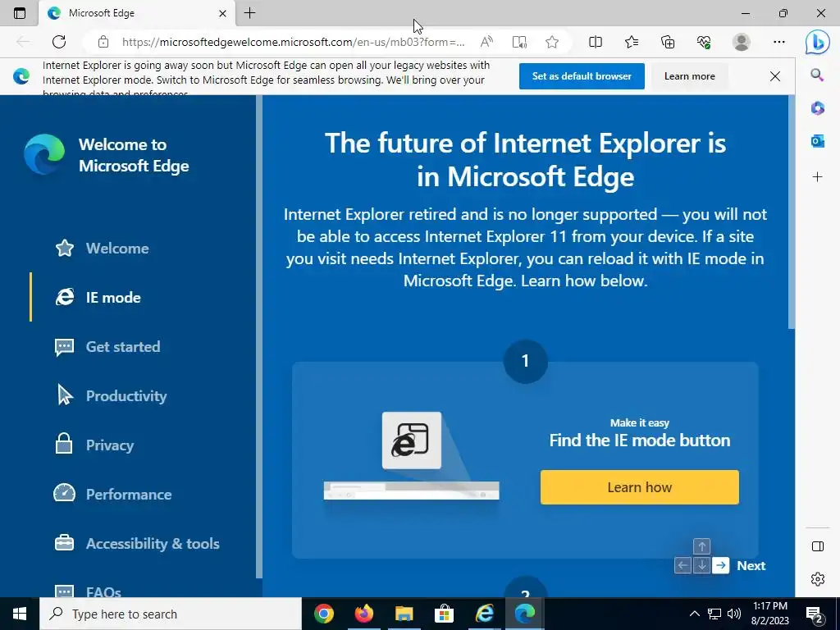Image resolution: width=840 pixels, height=630 pixels.
Task: Click the Refresh page button
Action: coord(59,42)
